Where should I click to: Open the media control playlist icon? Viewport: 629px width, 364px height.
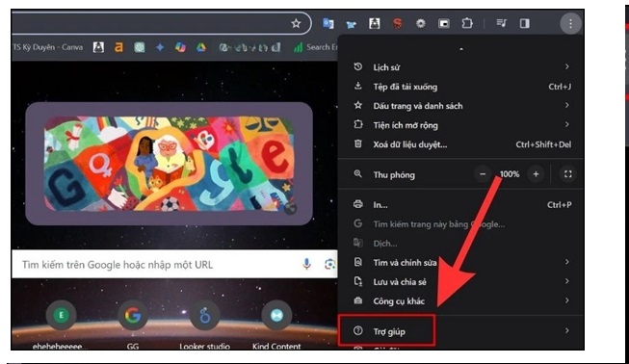(x=501, y=23)
